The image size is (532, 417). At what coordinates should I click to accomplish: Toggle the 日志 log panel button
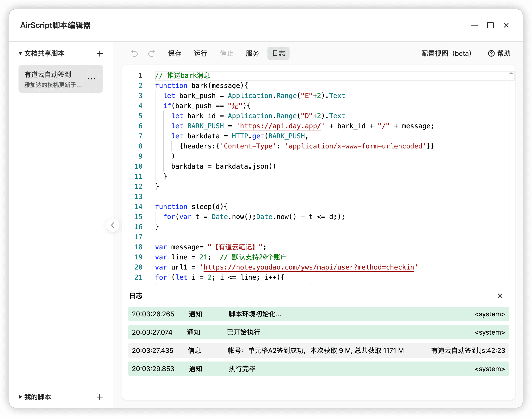[278, 53]
